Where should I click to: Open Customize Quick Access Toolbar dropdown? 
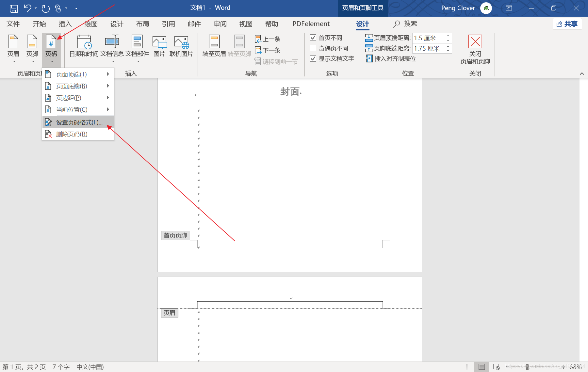click(x=76, y=8)
